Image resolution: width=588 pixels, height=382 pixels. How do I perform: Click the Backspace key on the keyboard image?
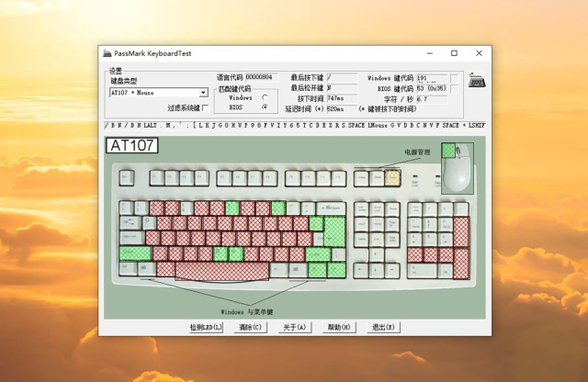coord(331,208)
